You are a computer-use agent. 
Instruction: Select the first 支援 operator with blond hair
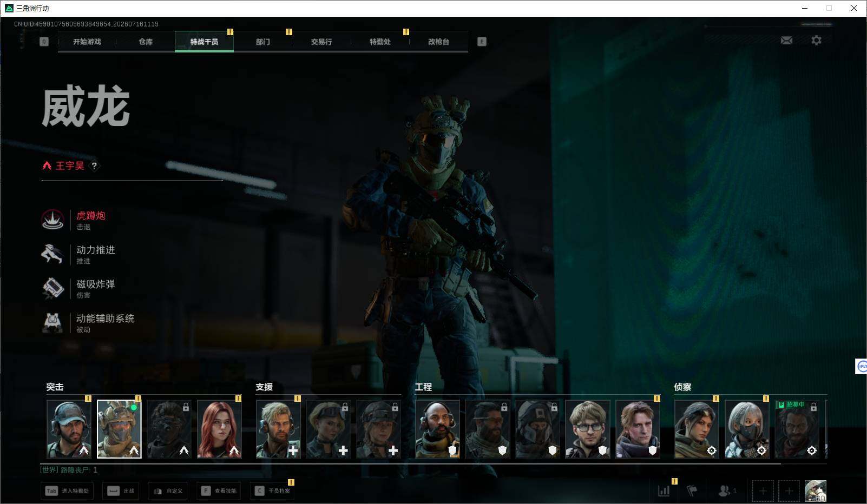[278, 429]
